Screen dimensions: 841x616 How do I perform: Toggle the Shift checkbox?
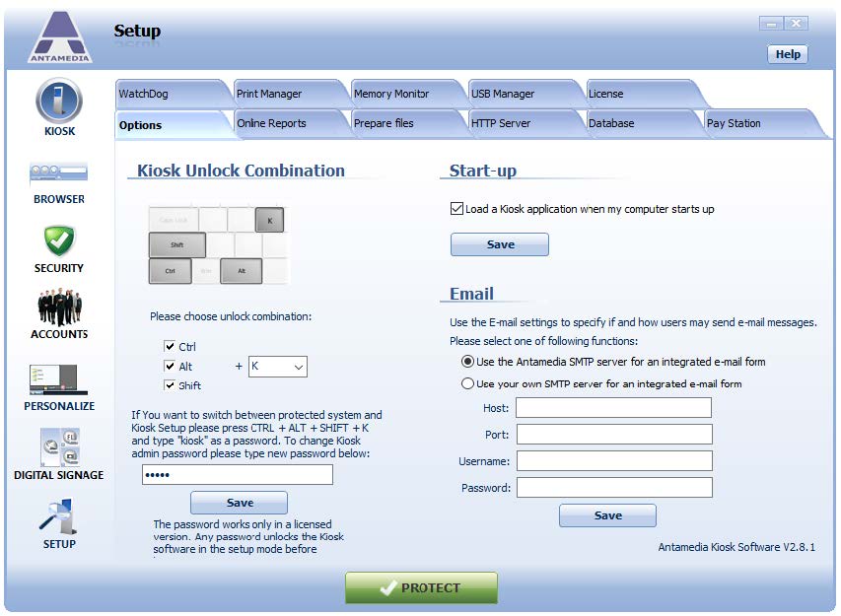[x=170, y=385]
